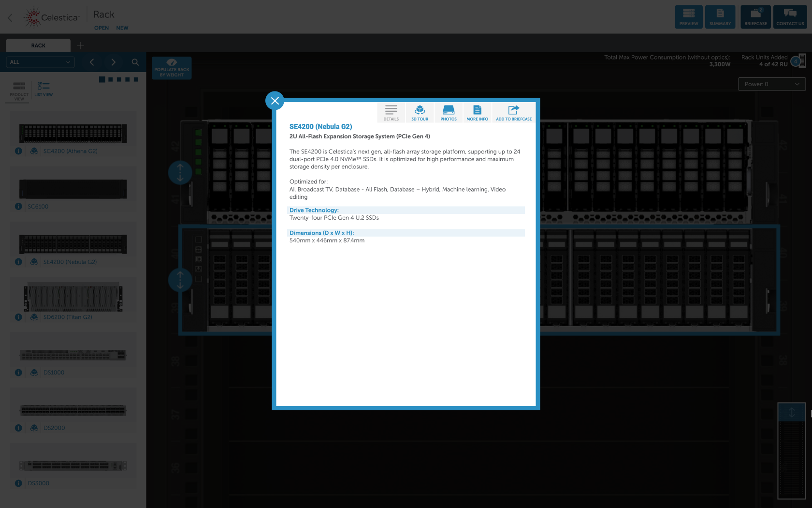
Task: Click the Contact Us chat icon
Action: (x=790, y=17)
